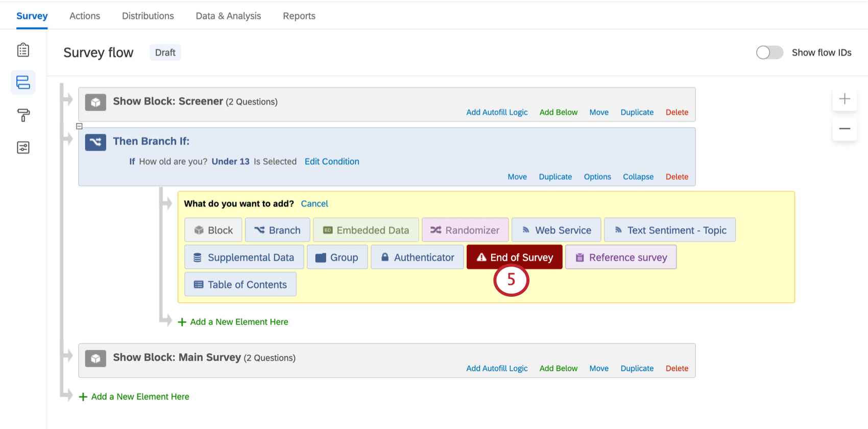Delete the Main Survey block

[x=677, y=368]
